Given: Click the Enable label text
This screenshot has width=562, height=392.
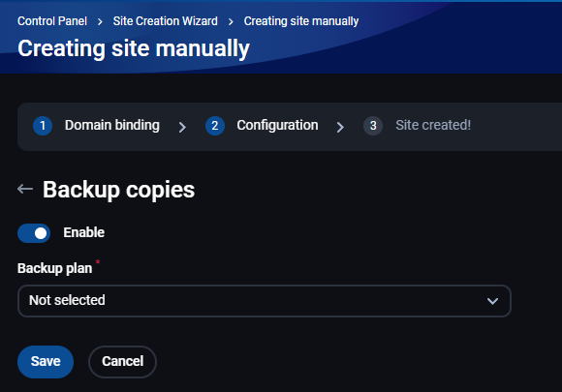Looking at the screenshot, I should pos(84,232).
